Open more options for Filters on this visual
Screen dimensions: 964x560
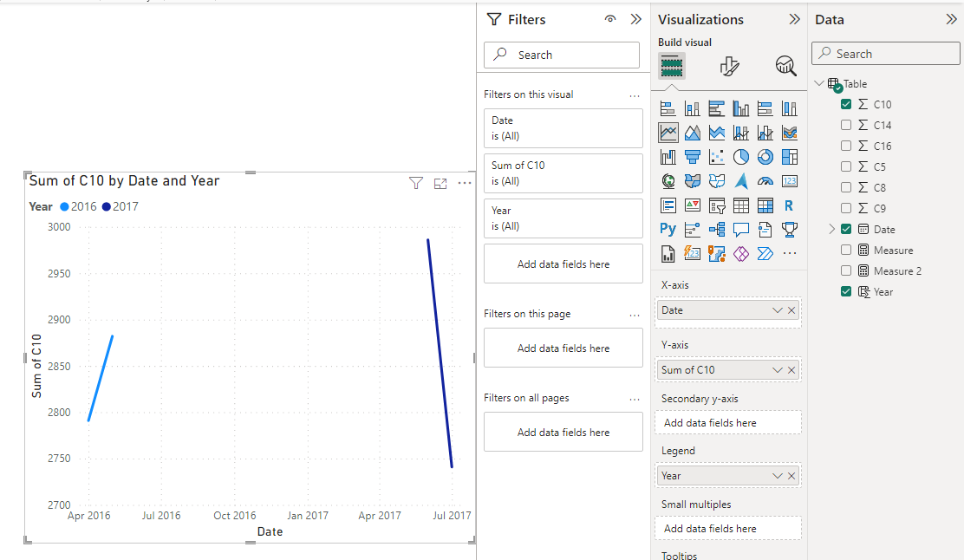[x=635, y=95]
